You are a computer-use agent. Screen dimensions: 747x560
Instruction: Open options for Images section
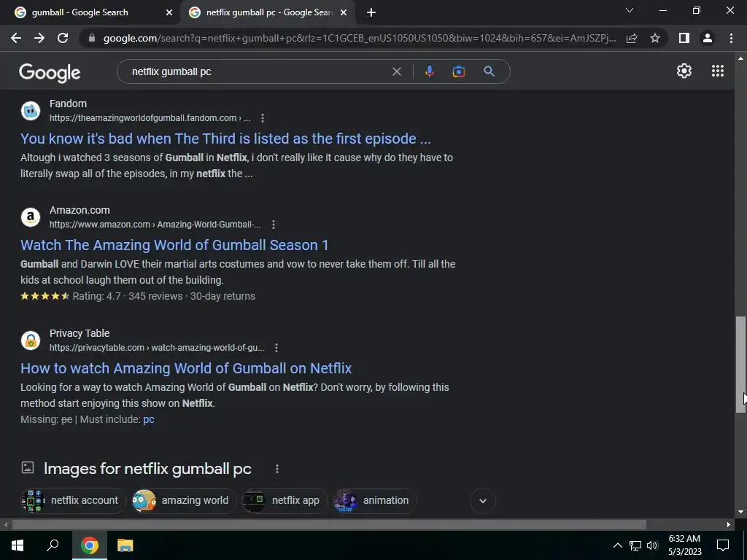276,469
